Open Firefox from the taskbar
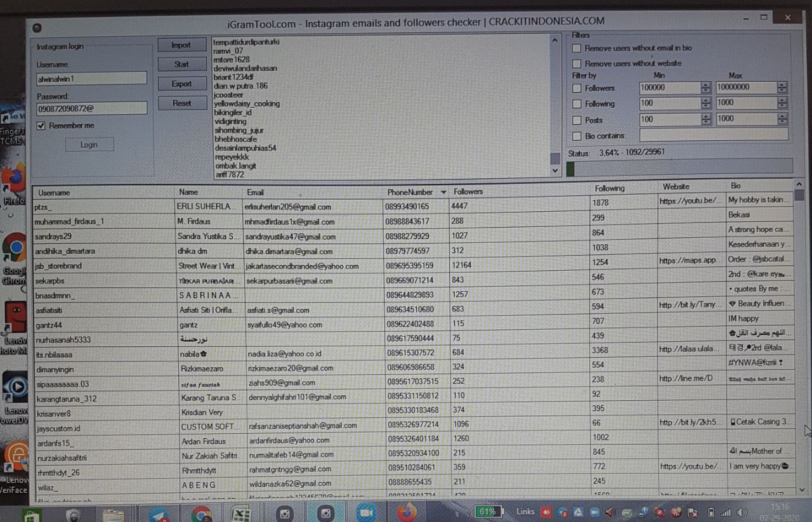Screen dimensions: 812x522 click(x=407, y=512)
